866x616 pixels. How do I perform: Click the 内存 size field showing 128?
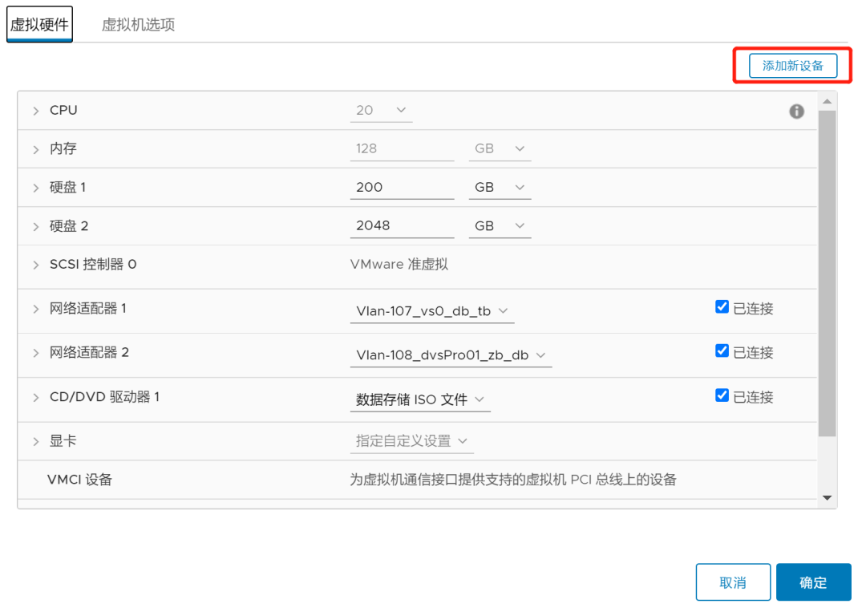click(402, 148)
